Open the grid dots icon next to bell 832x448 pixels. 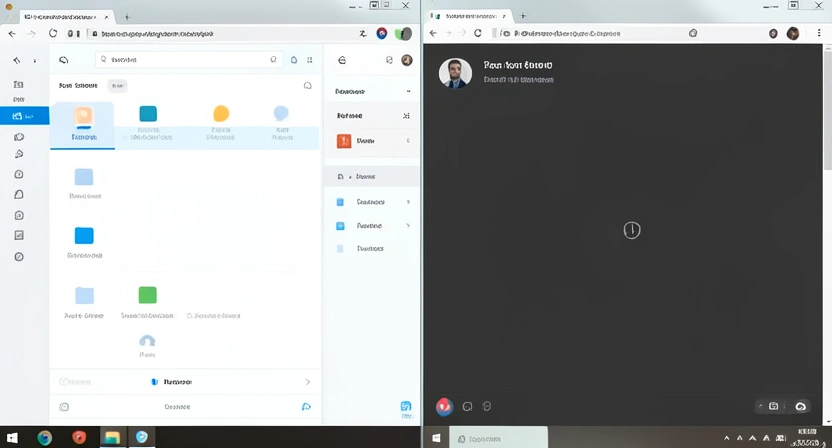pyautogui.click(x=309, y=60)
